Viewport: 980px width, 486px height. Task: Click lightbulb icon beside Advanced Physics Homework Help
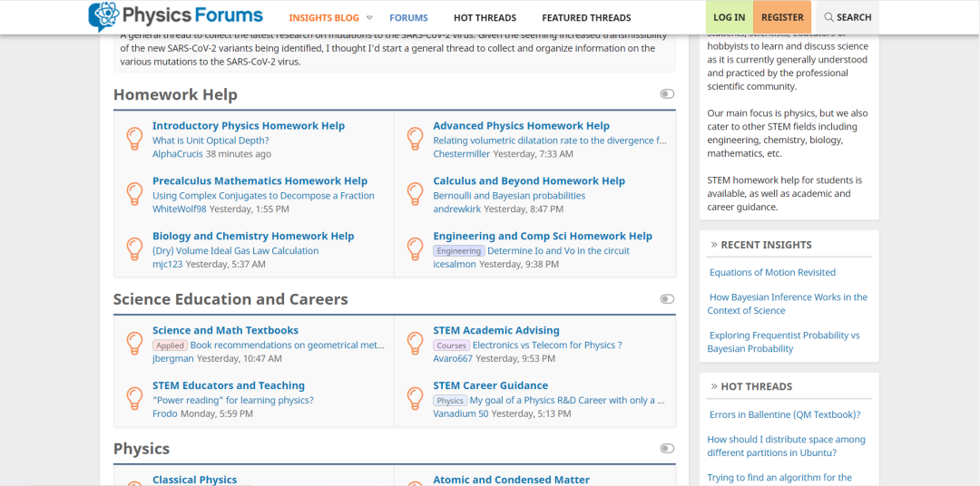(415, 139)
